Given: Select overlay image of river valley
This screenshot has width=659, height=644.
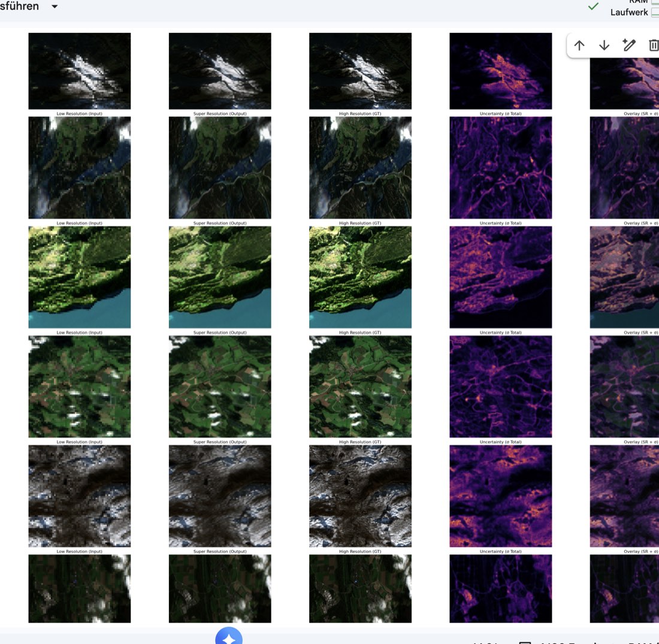Looking at the screenshot, I should [x=624, y=168].
